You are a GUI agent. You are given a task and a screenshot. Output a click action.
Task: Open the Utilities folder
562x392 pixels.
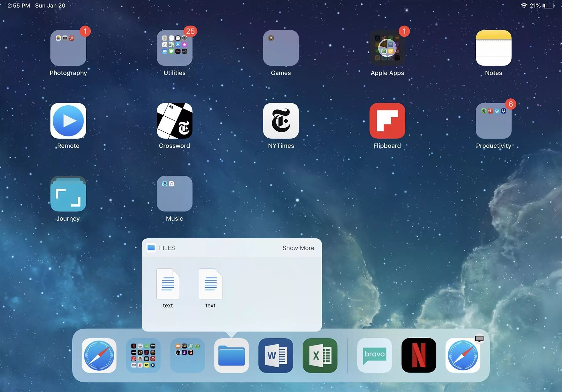click(175, 48)
